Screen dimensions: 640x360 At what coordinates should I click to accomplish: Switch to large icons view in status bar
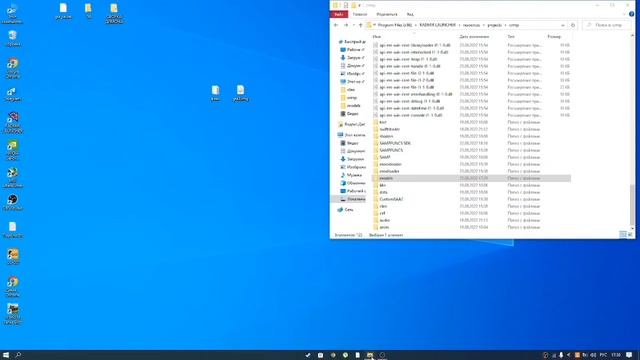coord(630,235)
